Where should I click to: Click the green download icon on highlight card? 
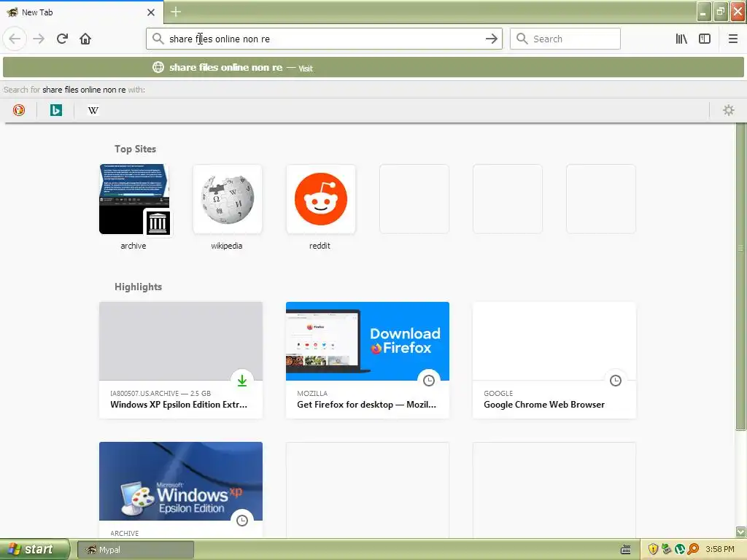click(242, 381)
